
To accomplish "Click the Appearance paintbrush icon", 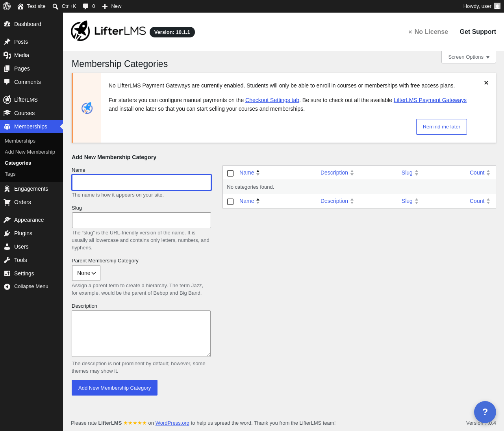I will click(x=7, y=220).
